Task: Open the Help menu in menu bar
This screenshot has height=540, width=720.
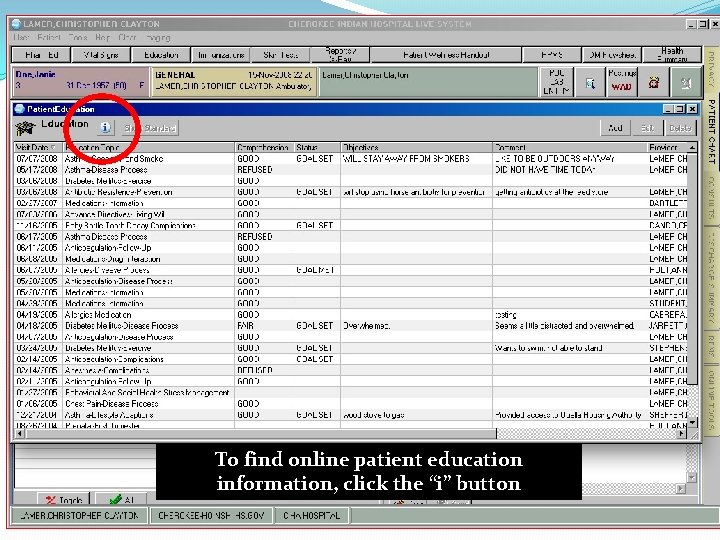Action: (x=102, y=38)
